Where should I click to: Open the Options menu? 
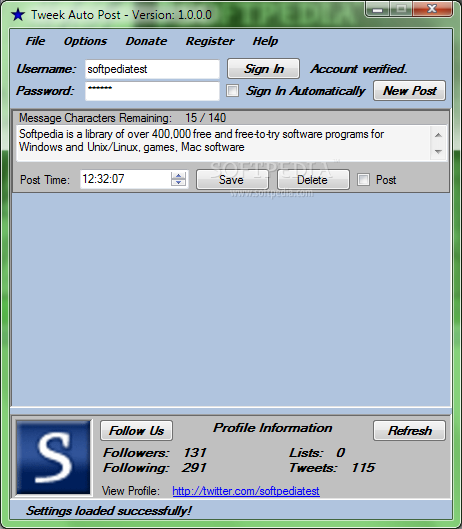click(x=85, y=41)
